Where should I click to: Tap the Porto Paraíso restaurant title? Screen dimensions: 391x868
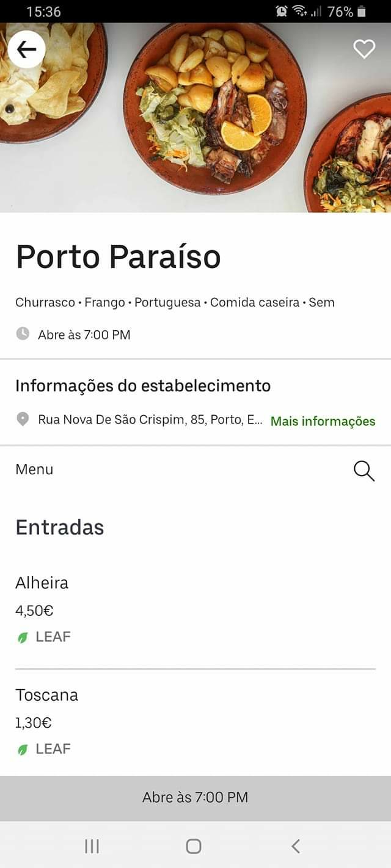tap(118, 256)
